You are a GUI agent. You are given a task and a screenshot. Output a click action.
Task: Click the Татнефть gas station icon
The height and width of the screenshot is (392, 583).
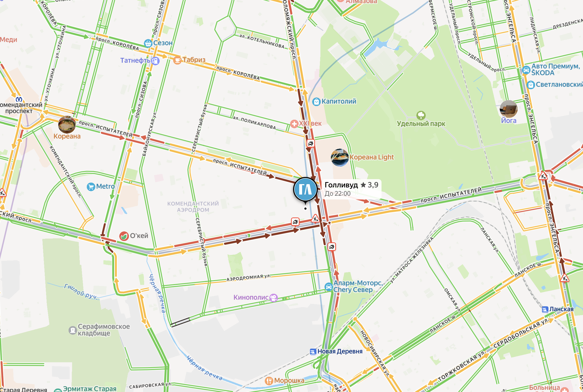(x=155, y=61)
